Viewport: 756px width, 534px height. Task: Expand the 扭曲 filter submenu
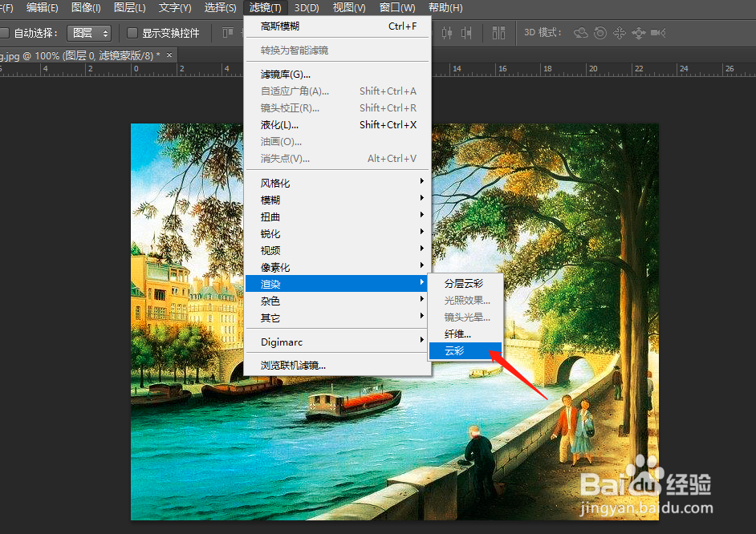(x=337, y=216)
